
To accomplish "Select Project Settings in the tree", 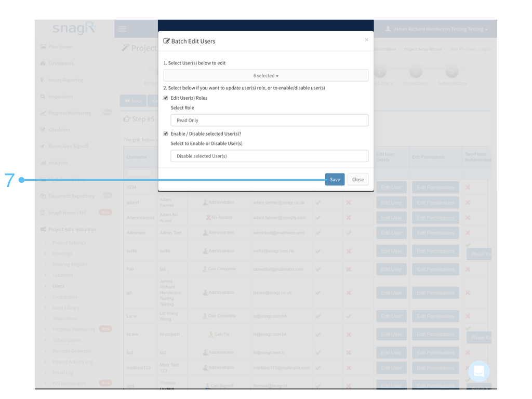I will [69, 243].
